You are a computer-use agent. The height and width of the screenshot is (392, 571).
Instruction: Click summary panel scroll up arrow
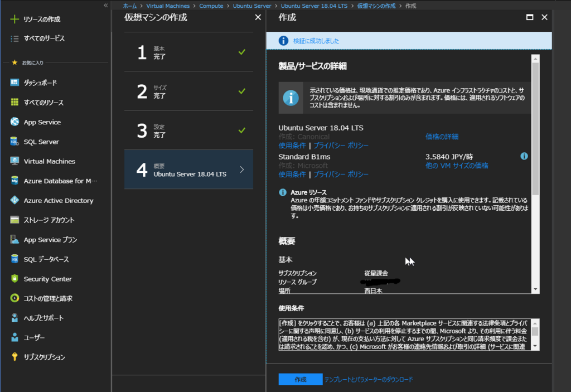point(535,59)
